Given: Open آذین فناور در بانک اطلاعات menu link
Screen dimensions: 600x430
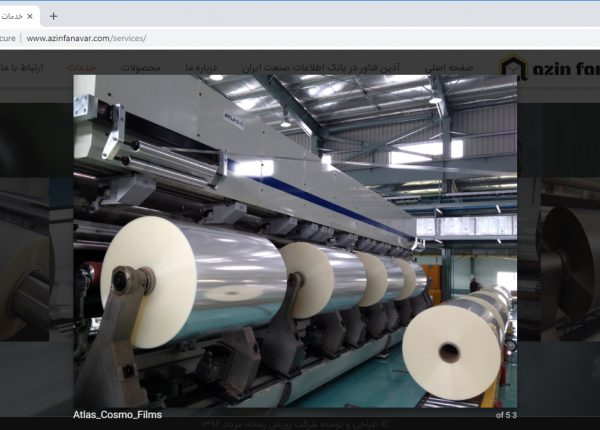Looking at the screenshot, I should pyautogui.click(x=322, y=67).
